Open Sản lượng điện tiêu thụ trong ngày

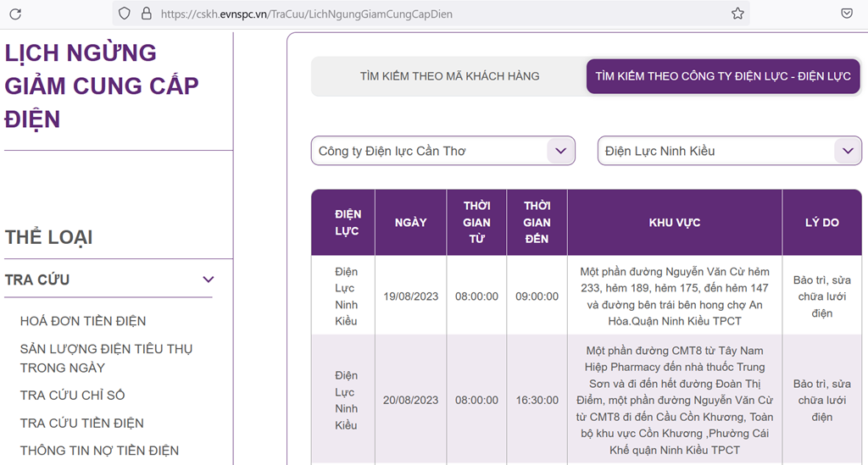coord(106,358)
